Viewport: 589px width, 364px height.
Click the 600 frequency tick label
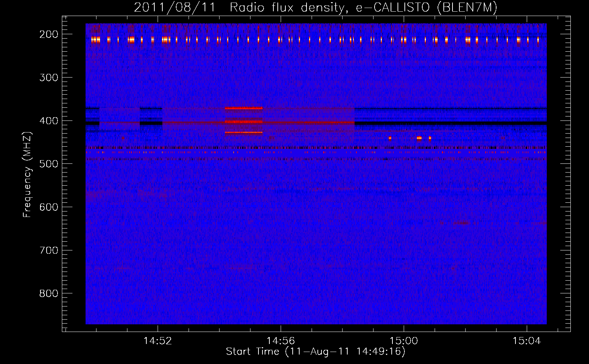click(48, 207)
